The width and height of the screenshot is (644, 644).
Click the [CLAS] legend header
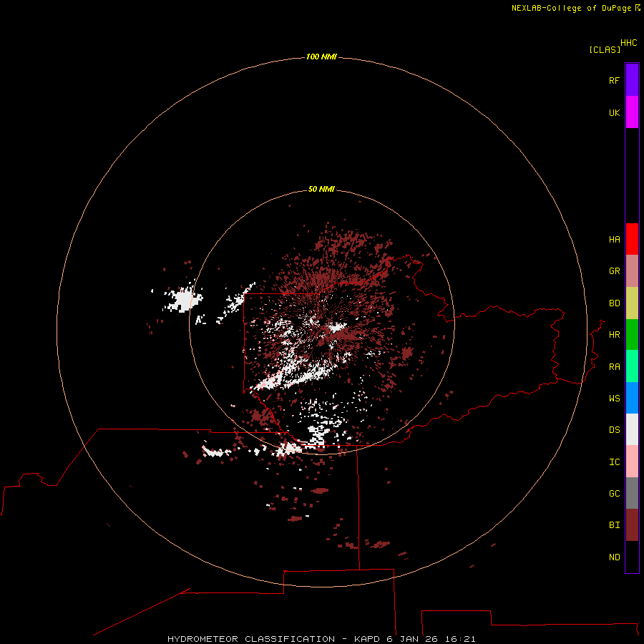click(605, 49)
